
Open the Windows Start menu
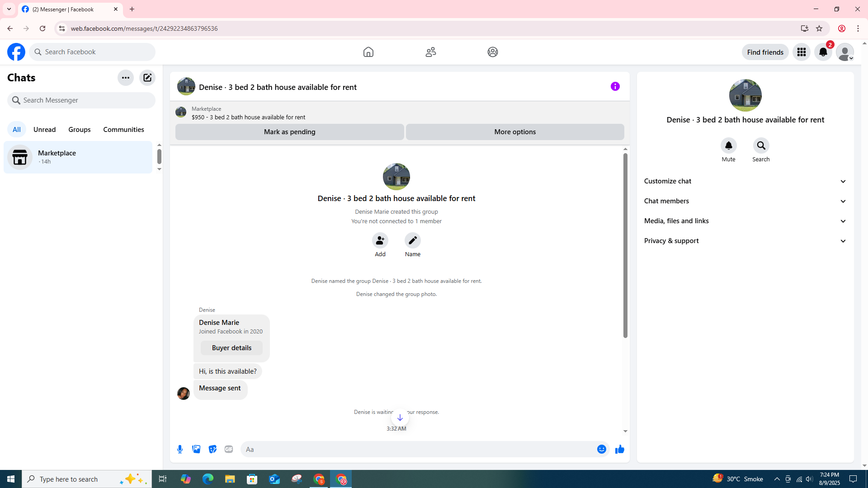tap(11, 479)
